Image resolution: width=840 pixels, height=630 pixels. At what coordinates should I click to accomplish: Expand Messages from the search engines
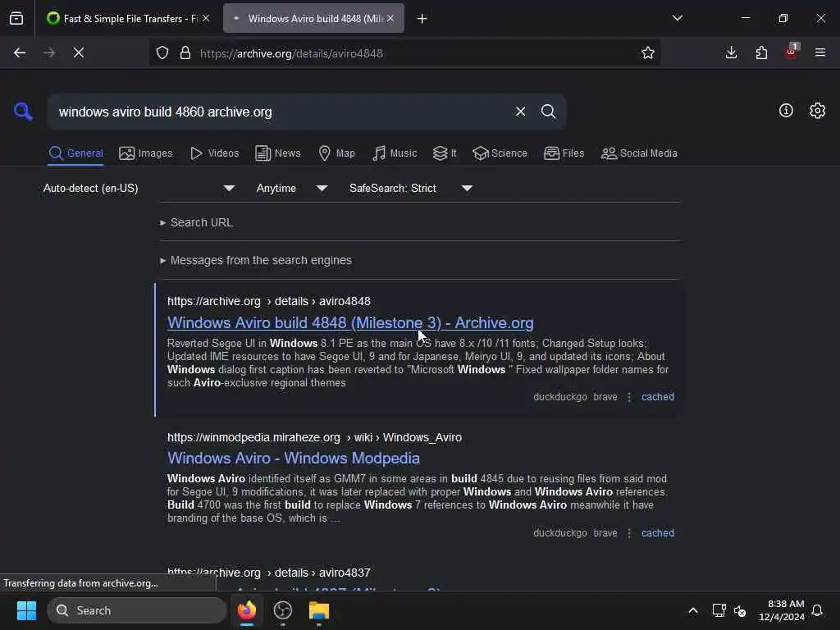click(256, 260)
